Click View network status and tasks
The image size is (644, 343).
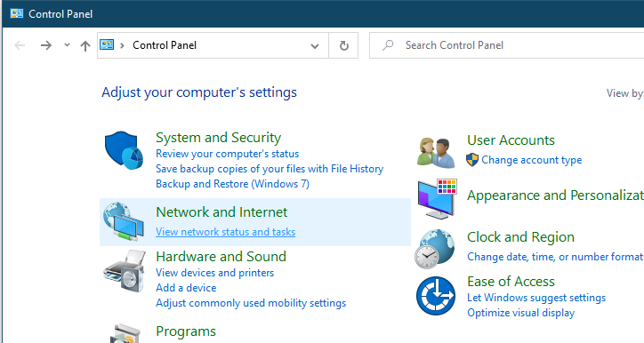pos(225,232)
